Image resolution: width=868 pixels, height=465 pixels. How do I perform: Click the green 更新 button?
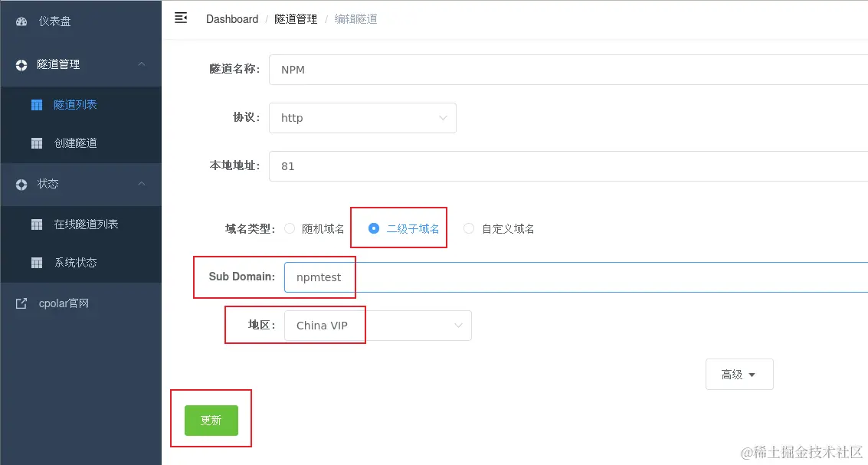point(211,420)
